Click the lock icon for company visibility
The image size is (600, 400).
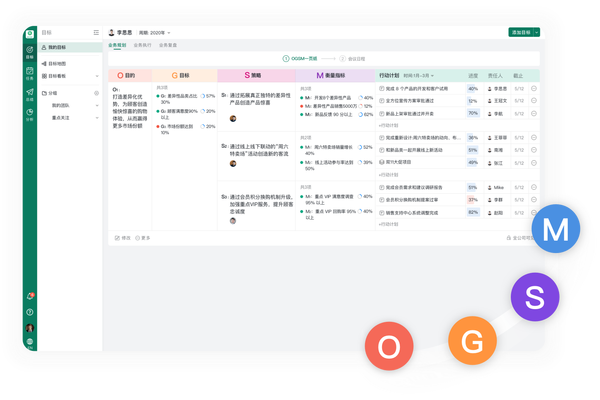point(509,238)
